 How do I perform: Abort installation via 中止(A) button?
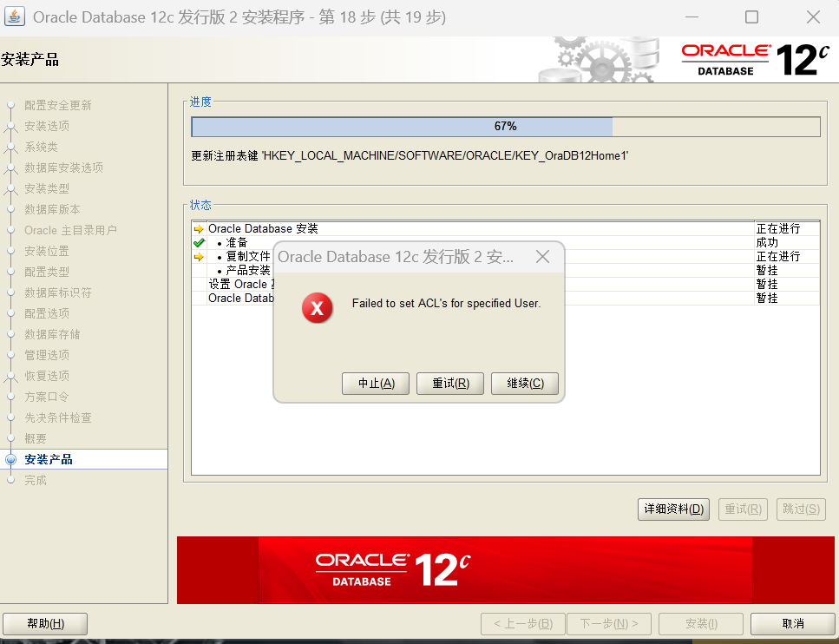pyautogui.click(x=376, y=384)
